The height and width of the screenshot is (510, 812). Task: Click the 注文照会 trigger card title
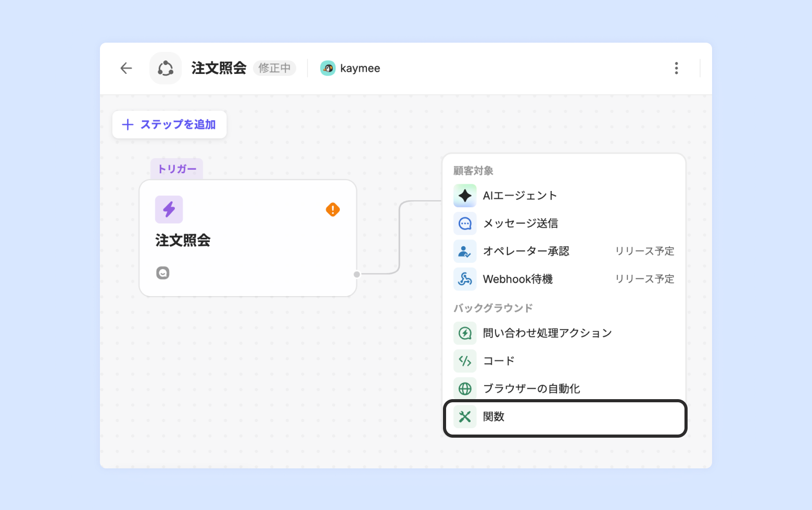click(x=183, y=240)
